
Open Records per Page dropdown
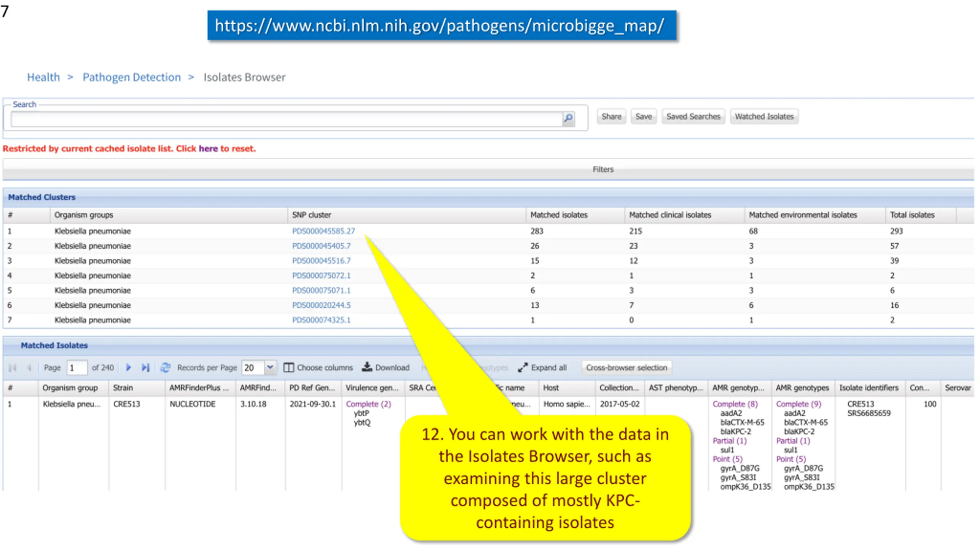click(270, 367)
